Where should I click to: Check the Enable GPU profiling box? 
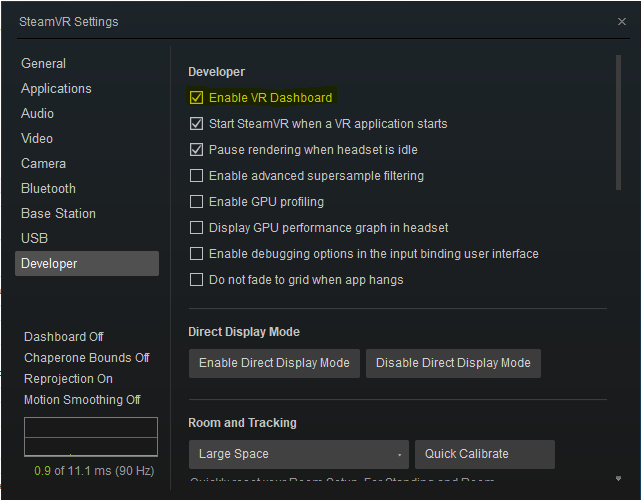tap(196, 202)
